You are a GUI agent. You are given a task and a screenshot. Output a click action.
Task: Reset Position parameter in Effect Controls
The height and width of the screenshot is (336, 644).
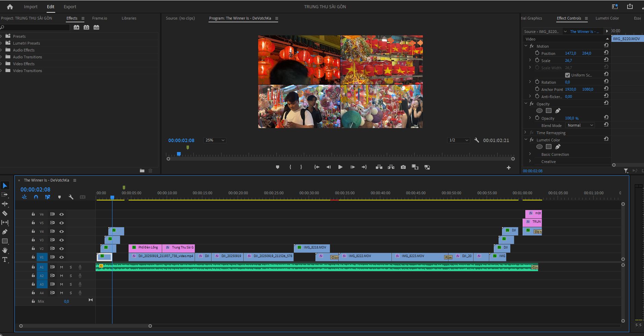(606, 53)
